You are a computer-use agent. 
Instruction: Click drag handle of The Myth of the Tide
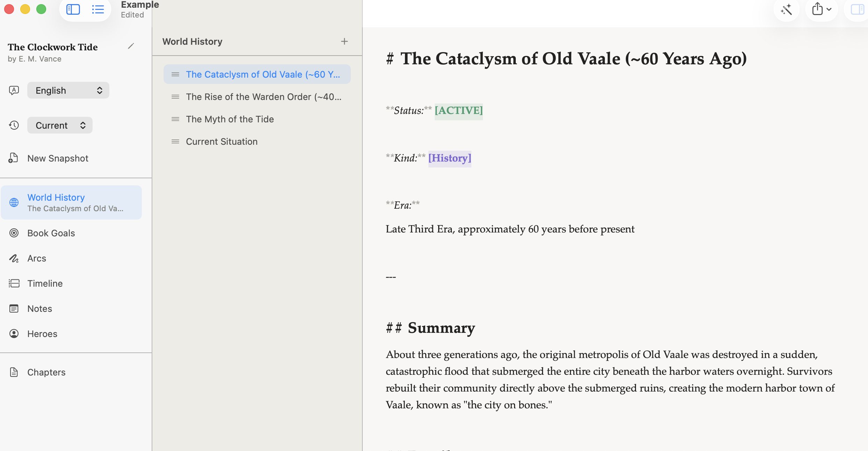(x=175, y=119)
